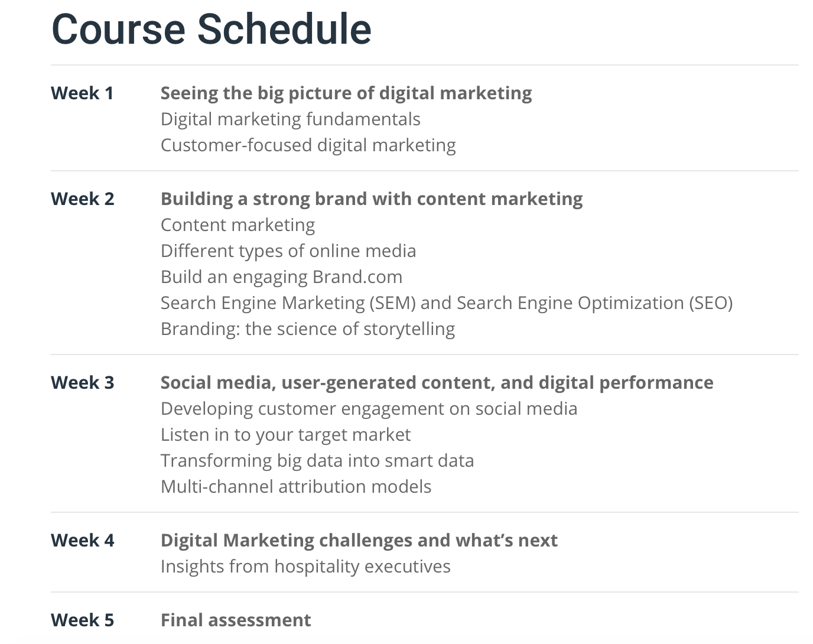Select 'Branding: the science of storytelling'

[x=307, y=329]
